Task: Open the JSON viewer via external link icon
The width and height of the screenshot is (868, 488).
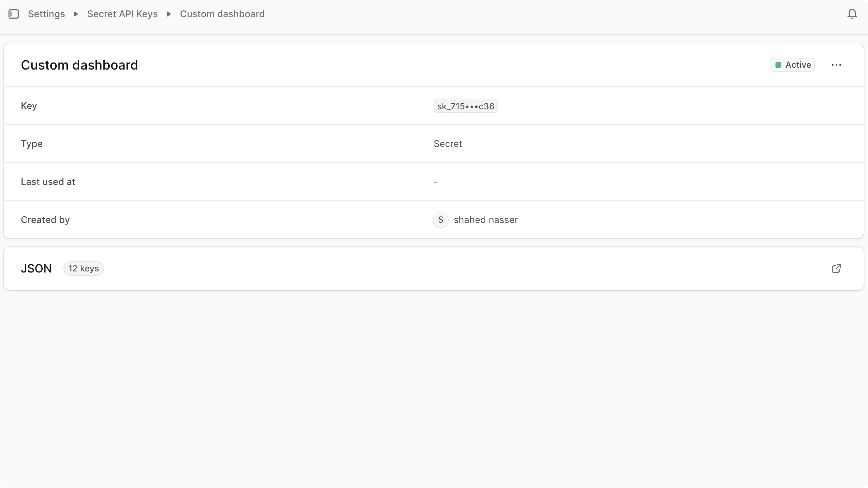Action: coord(837,268)
